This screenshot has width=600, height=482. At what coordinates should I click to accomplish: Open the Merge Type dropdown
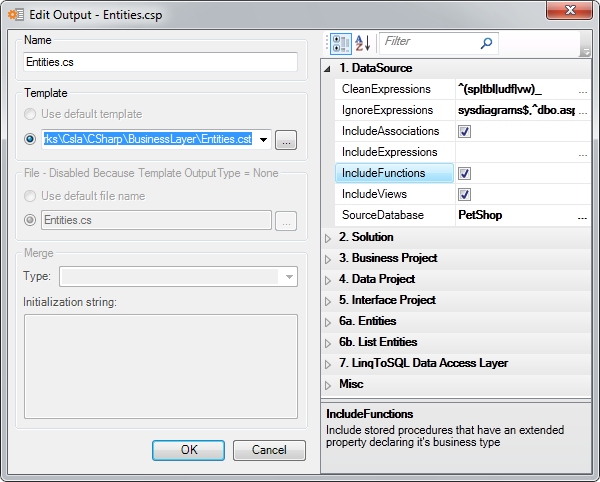click(290, 277)
